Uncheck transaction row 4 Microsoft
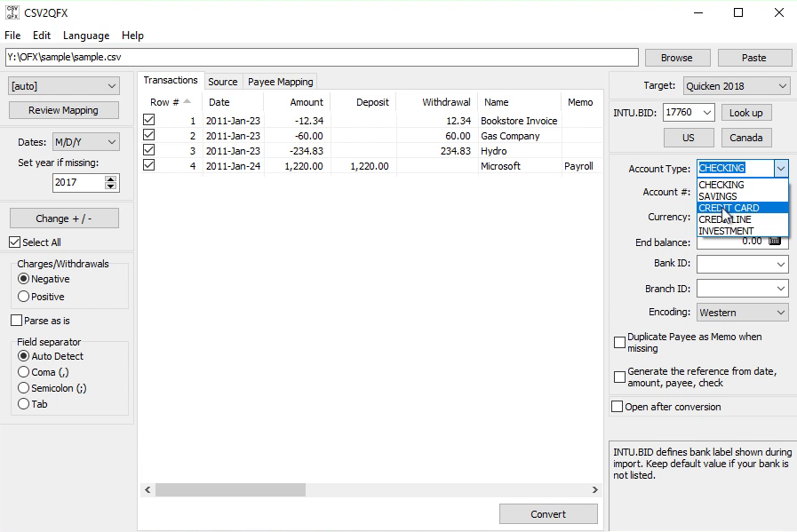797x532 pixels. 149,166
